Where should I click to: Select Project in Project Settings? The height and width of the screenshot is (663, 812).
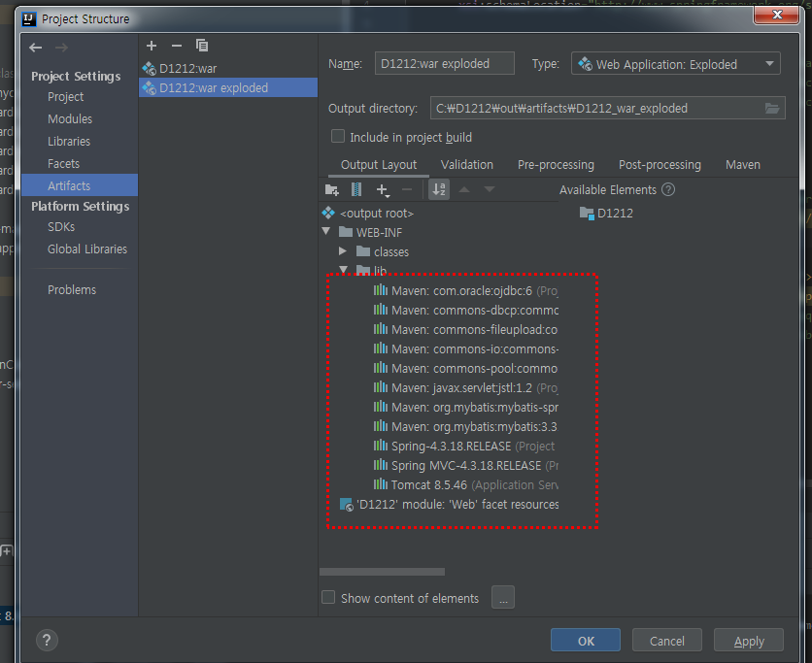pos(65,97)
